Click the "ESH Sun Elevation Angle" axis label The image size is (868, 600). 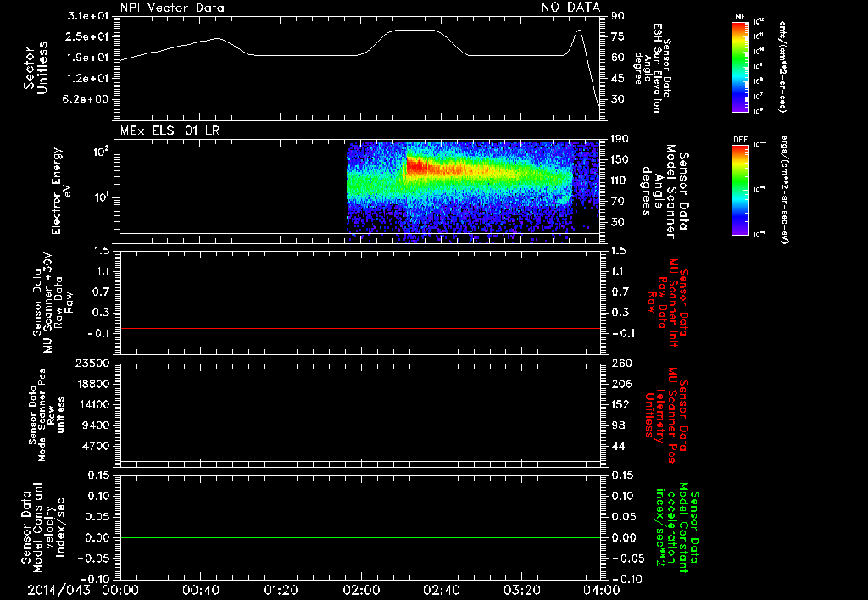654,68
